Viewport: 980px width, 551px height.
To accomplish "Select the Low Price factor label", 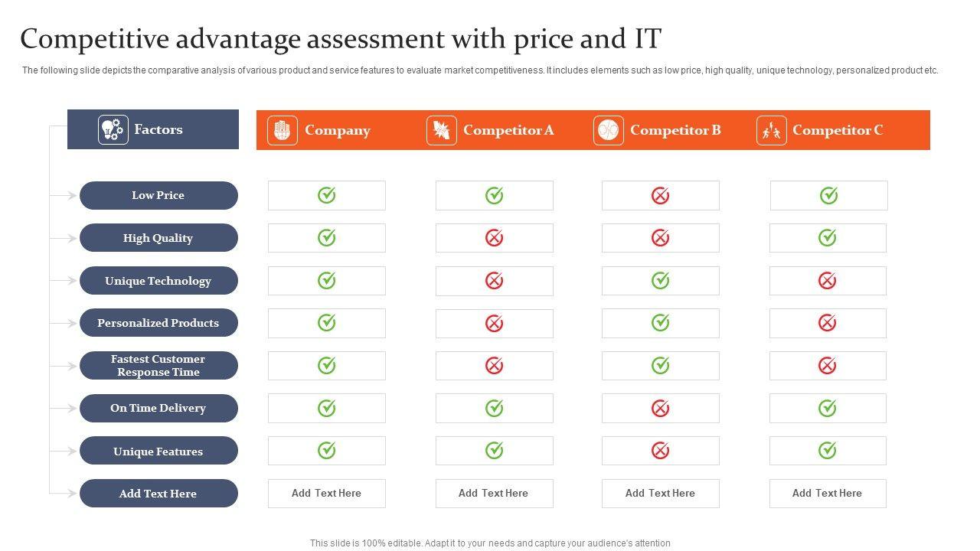I will click(158, 195).
